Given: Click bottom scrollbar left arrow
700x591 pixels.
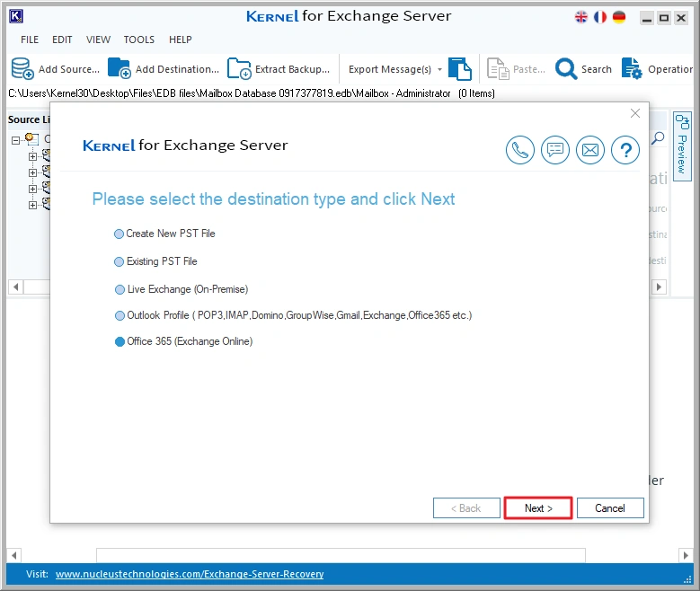Looking at the screenshot, I should [13, 555].
